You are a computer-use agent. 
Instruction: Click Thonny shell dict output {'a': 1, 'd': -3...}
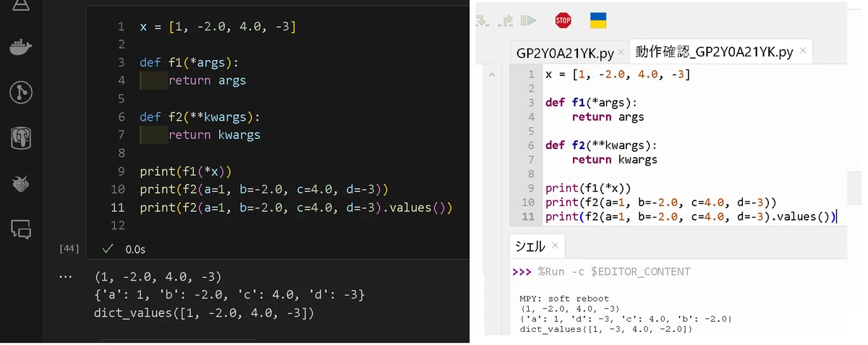(x=626, y=319)
